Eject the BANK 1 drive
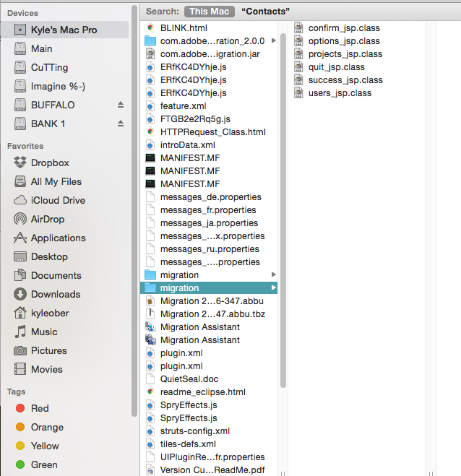Image resolution: width=461 pixels, height=476 pixels. [x=121, y=124]
